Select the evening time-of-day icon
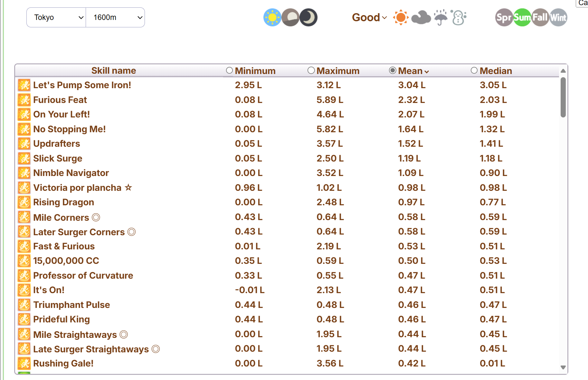 point(290,17)
